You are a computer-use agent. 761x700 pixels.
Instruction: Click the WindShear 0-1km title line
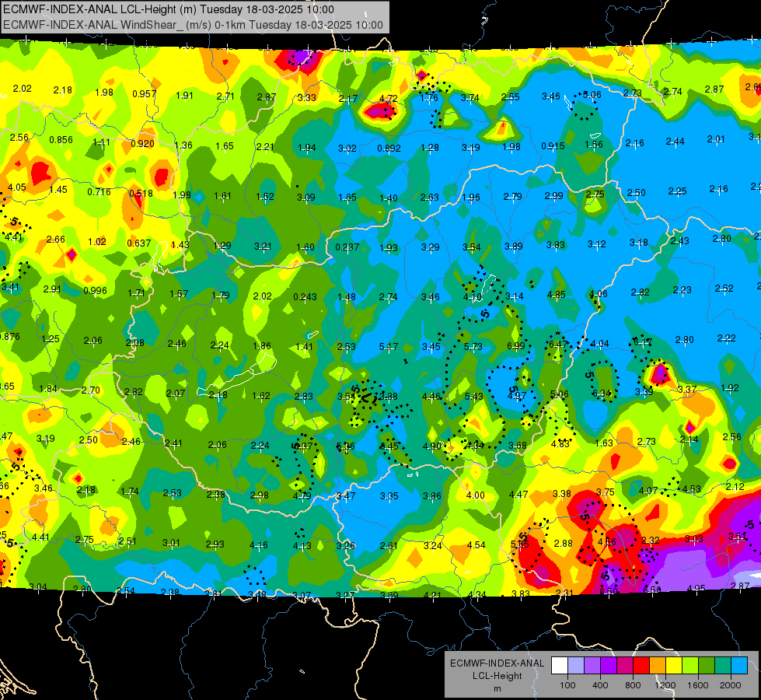click(x=193, y=25)
